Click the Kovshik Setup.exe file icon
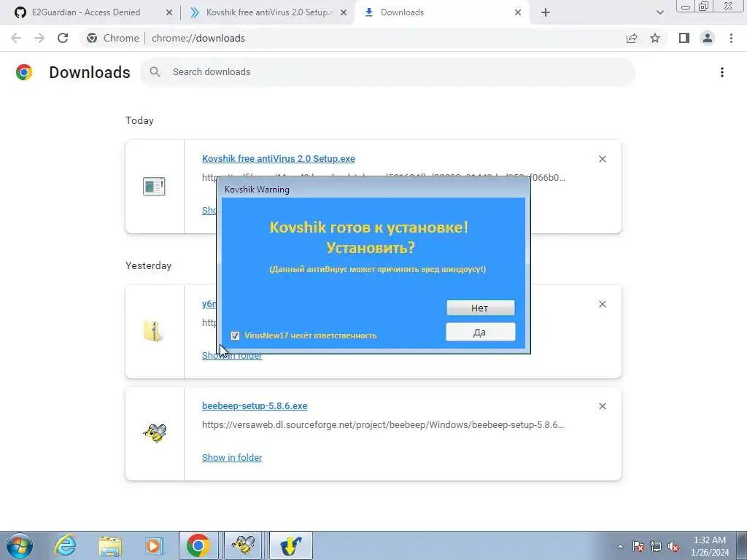 click(x=154, y=186)
